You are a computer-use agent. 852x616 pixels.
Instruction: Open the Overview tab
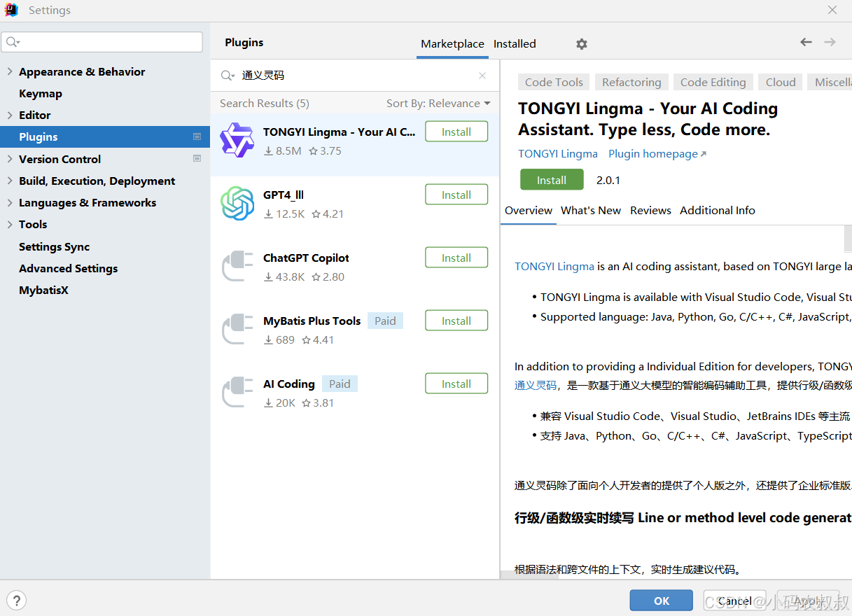point(529,210)
